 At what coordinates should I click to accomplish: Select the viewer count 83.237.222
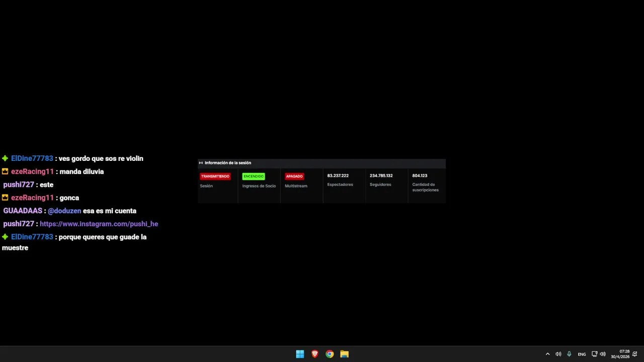(x=338, y=175)
